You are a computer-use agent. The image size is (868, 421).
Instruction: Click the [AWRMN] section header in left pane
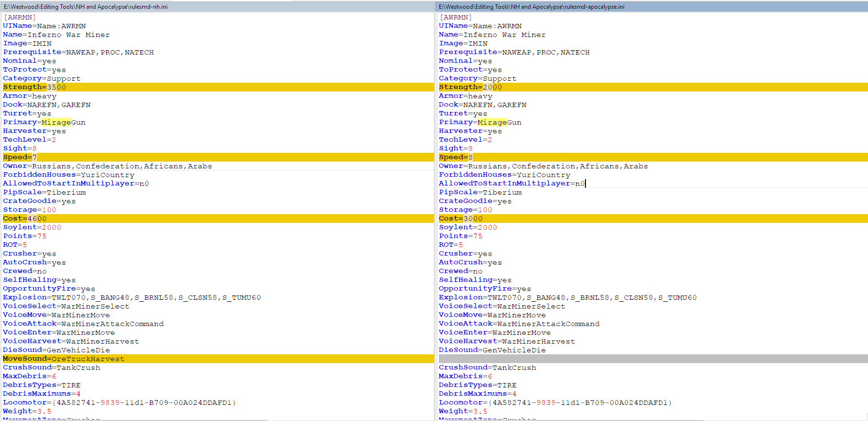19,17
